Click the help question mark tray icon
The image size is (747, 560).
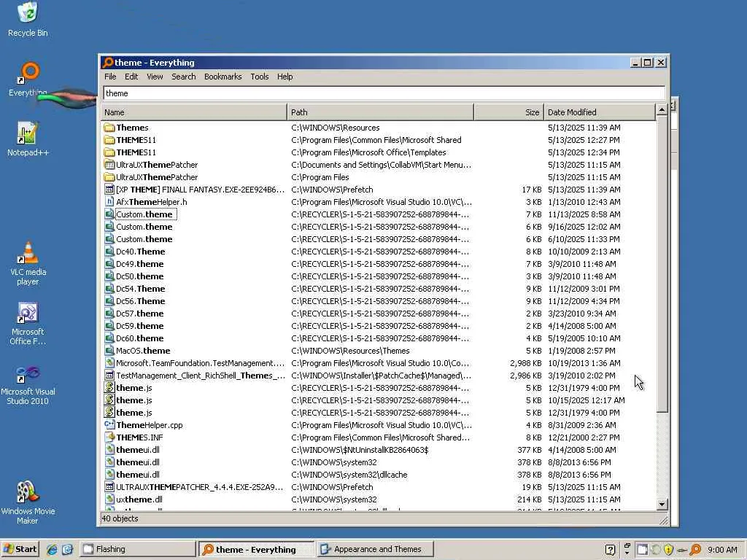(611, 550)
